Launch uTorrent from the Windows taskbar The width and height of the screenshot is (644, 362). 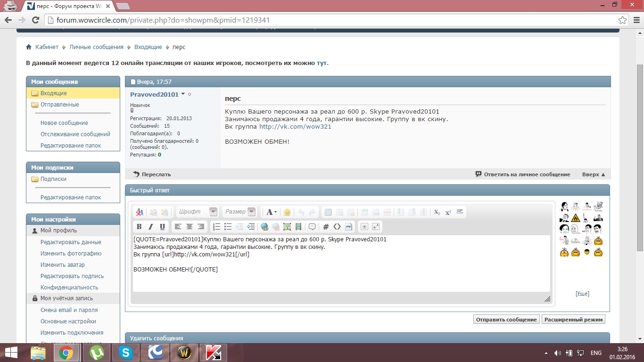coord(97,353)
